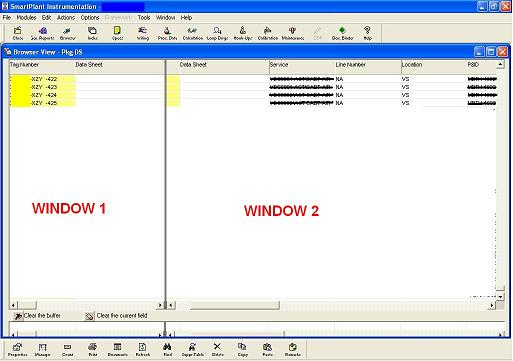Image resolution: width=513 pixels, height=361 pixels.
Task: Click Location VS in XZY-425 row
Action: point(405,103)
